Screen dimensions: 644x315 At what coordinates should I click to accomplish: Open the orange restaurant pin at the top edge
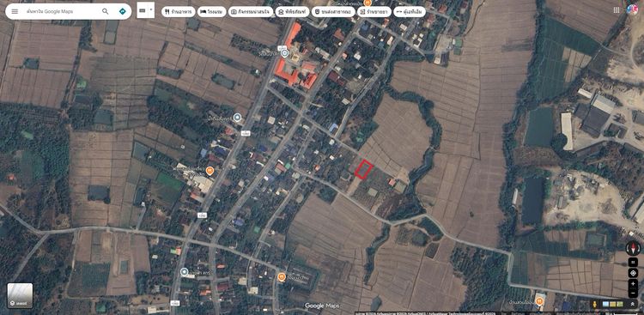tap(368, 3)
